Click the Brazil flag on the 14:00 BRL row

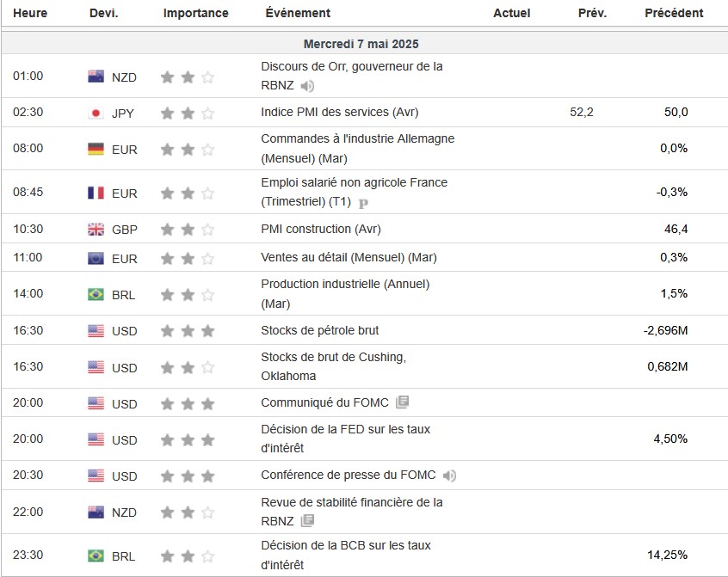(96, 294)
